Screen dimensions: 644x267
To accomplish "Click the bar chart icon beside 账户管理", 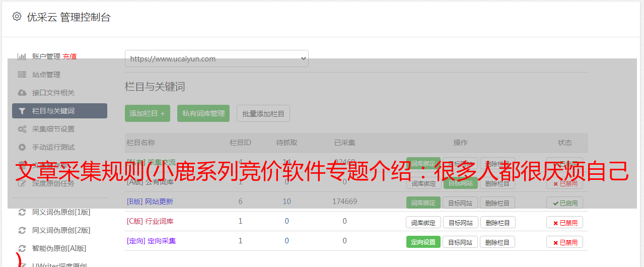I will tap(22, 56).
